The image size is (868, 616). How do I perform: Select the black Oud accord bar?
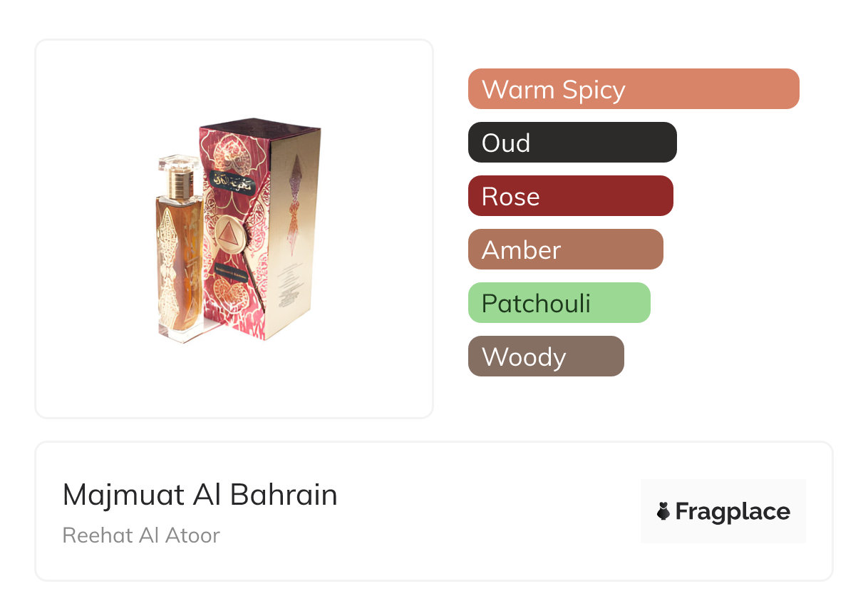point(572,143)
